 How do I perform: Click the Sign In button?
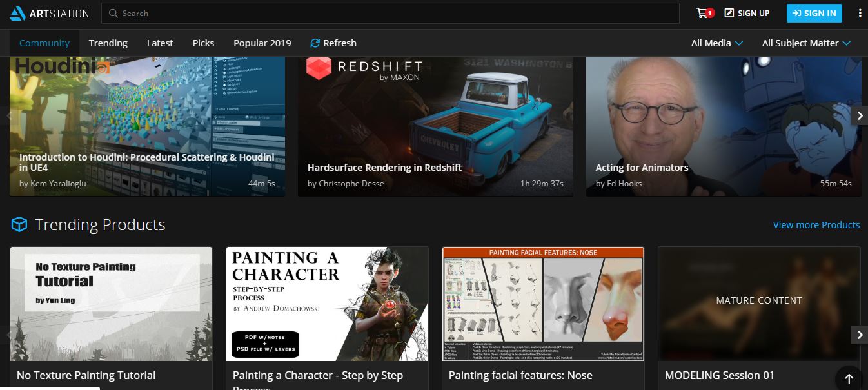pyautogui.click(x=814, y=13)
